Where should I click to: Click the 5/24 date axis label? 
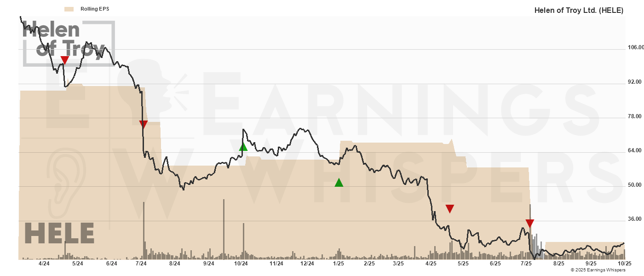pyautogui.click(x=78, y=264)
